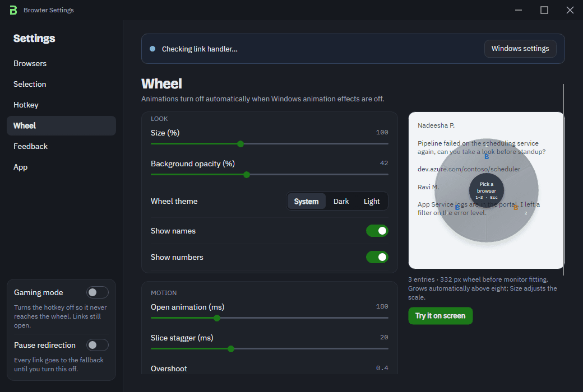
Task: Click the Slice stagger slider handle
Action: click(231, 349)
